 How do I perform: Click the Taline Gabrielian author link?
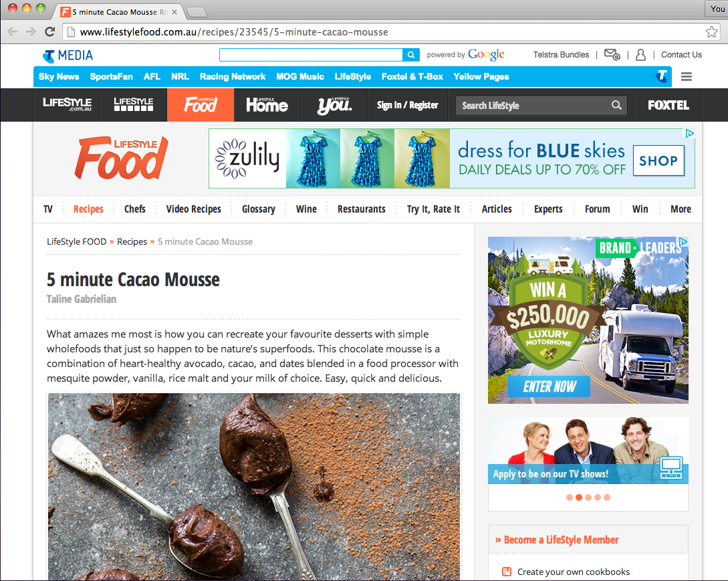82,299
